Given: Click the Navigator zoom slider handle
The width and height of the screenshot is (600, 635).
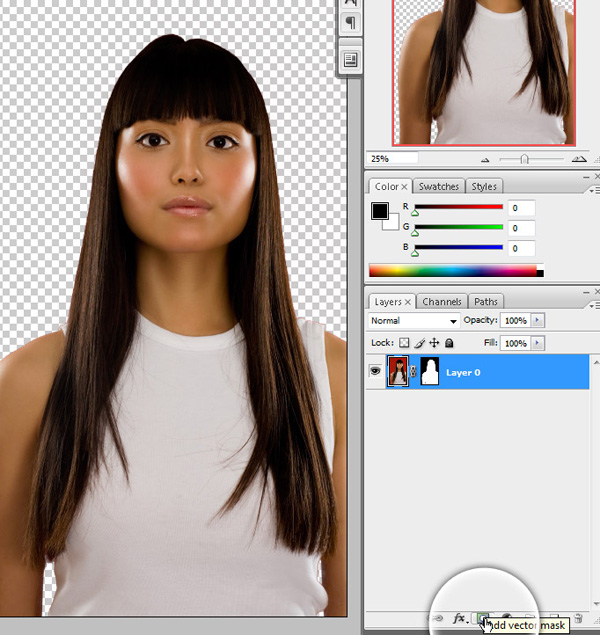Looking at the screenshot, I should click(x=524, y=159).
